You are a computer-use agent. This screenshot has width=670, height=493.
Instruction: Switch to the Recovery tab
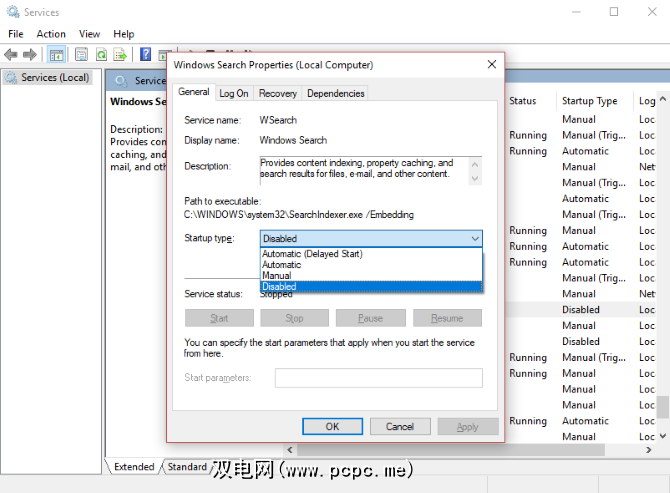(x=278, y=93)
